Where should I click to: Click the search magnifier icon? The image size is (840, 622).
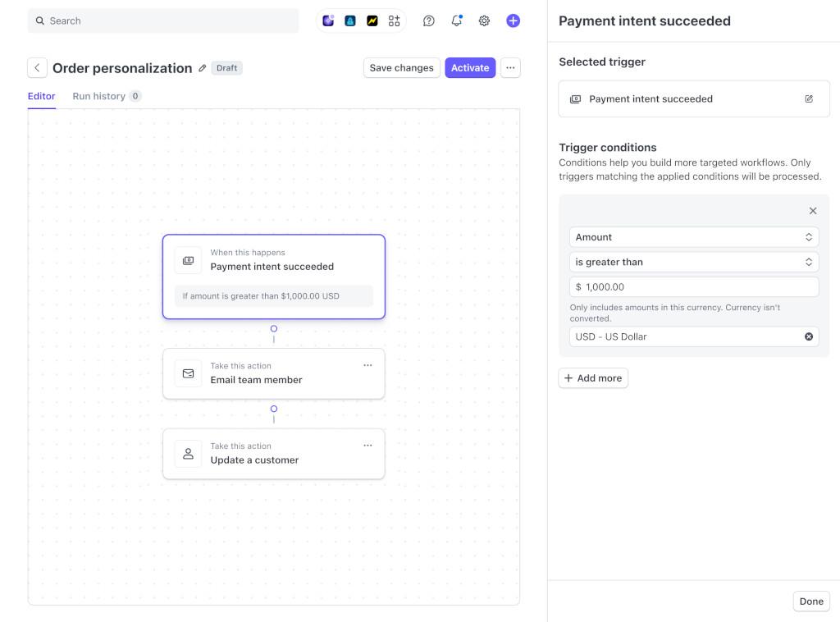tap(39, 21)
